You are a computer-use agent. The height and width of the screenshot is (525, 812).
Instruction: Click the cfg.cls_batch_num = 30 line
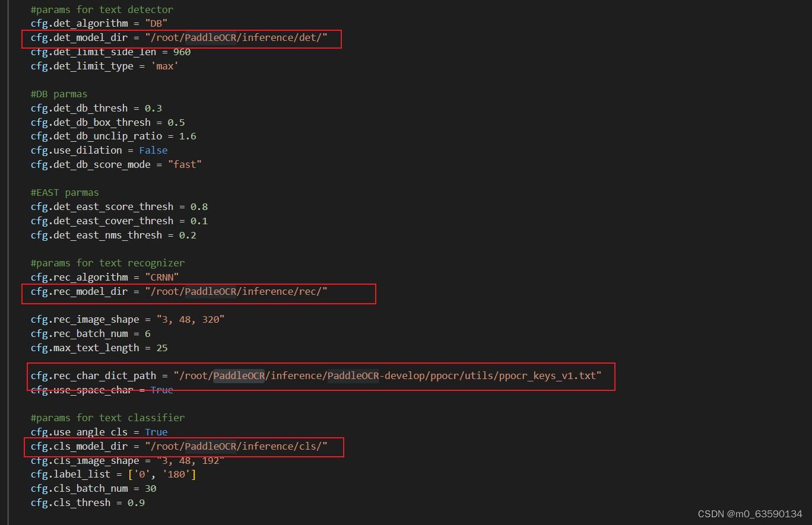coord(94,489)
